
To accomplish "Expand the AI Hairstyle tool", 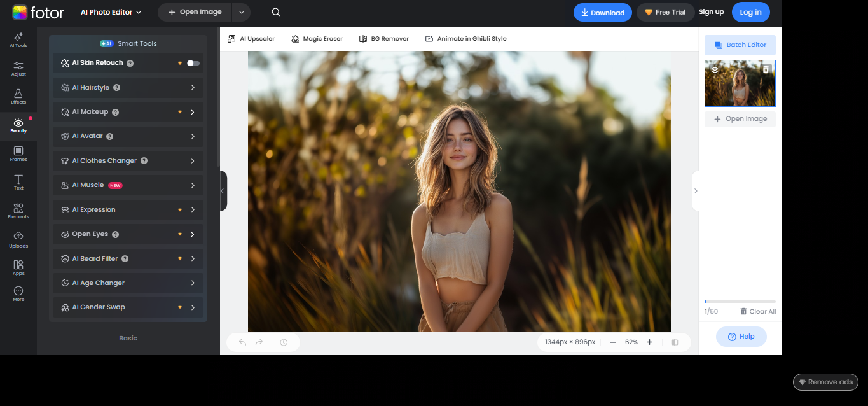I will [x=193, y=87].
